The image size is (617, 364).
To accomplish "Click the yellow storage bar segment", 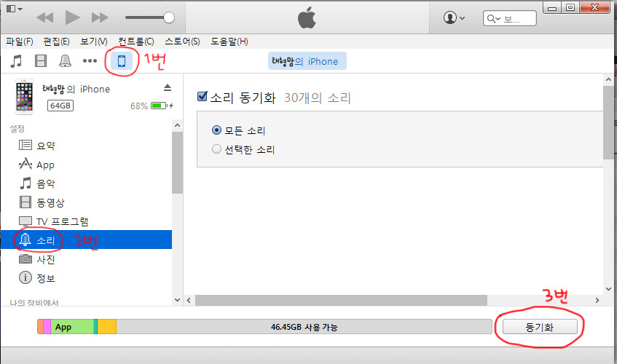I will (106, 327).
